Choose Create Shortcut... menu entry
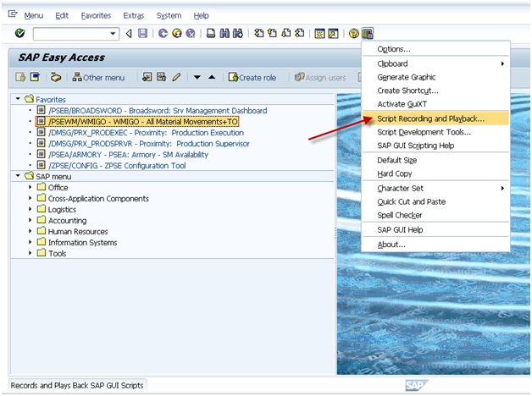The image size is (532, 396). tap(436, 91)
